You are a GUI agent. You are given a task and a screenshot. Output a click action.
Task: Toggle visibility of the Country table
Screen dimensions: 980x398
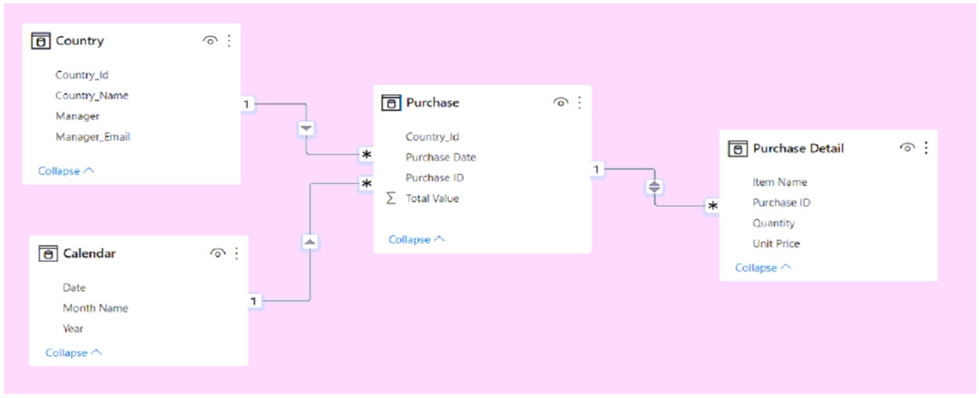[x=210, y=40]
